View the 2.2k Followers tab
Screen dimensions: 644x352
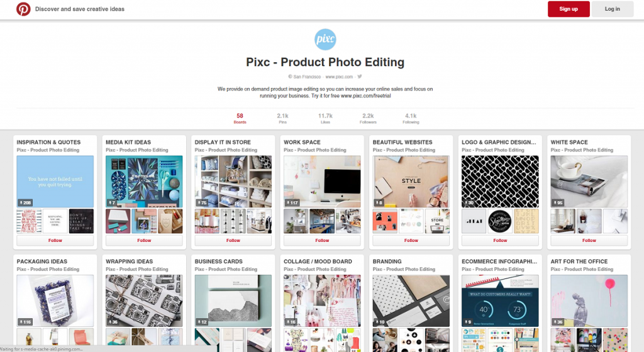point(368,118)
